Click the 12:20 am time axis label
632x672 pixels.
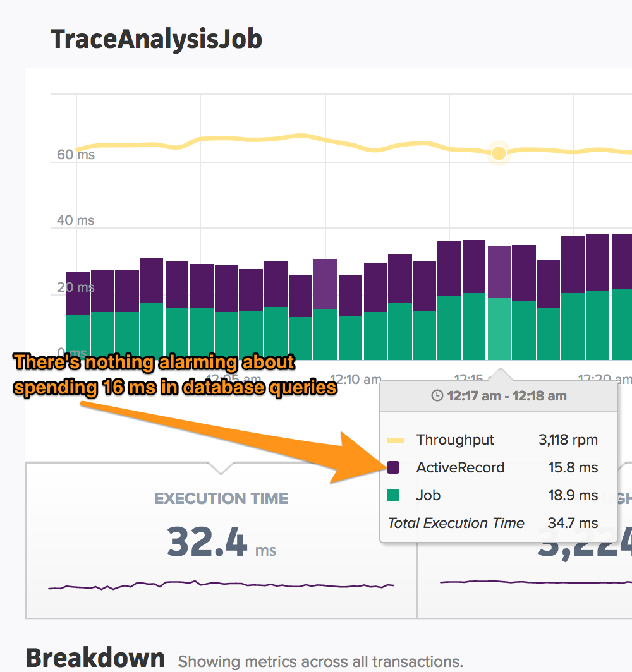(x=605, y=379)
